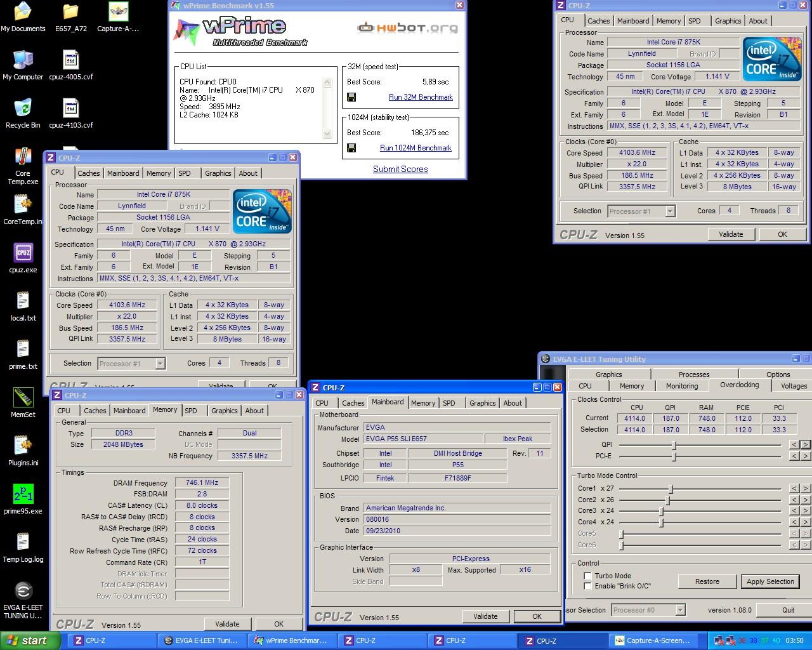The height and width of the screenshot is (650, 812).
Task: Select About tab in left CPU-Z window
Action: [248, 173]
